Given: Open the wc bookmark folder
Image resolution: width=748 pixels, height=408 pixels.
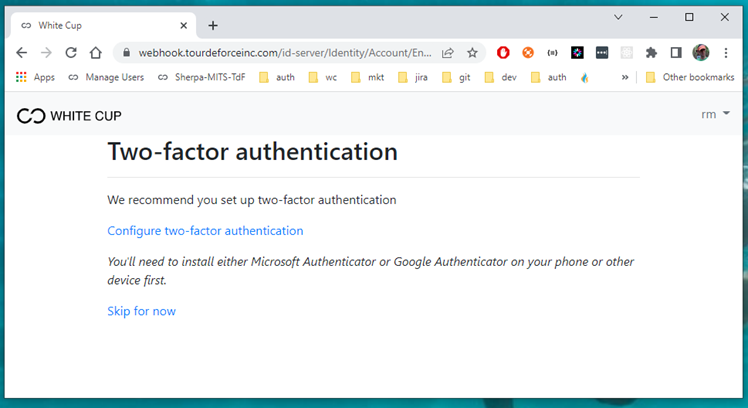Looking at the screenshot, I should 323,77.
